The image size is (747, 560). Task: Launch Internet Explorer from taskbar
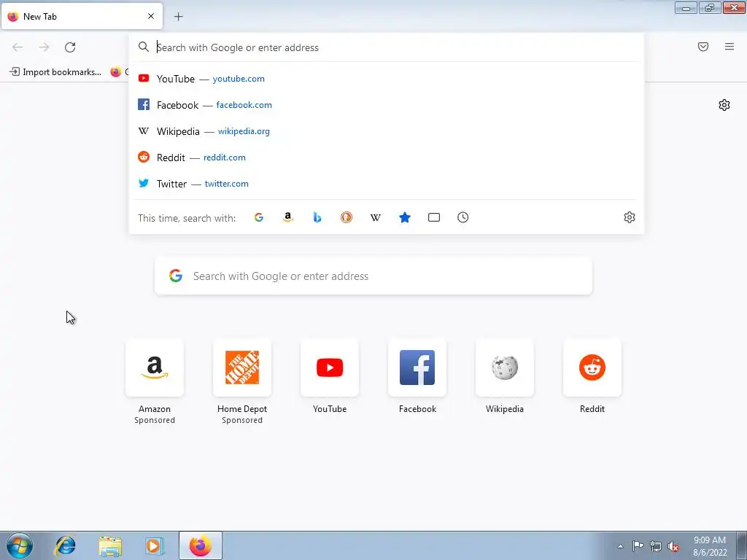(65, 545)
